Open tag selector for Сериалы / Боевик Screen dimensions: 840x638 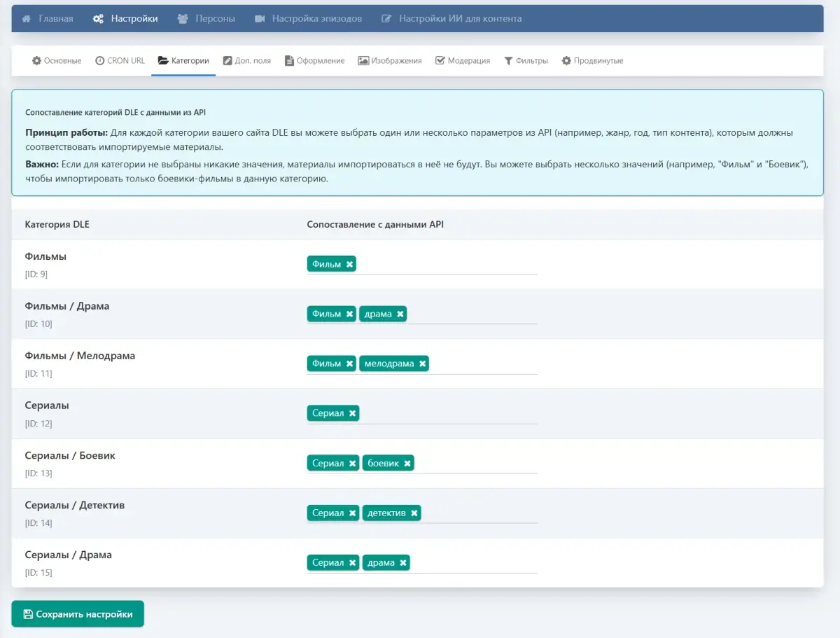[x=476, y=463]
